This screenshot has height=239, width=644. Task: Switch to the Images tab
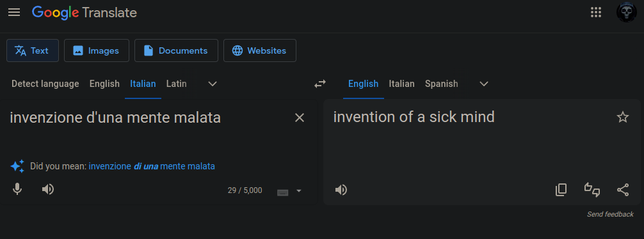click(x=97, y=50)
